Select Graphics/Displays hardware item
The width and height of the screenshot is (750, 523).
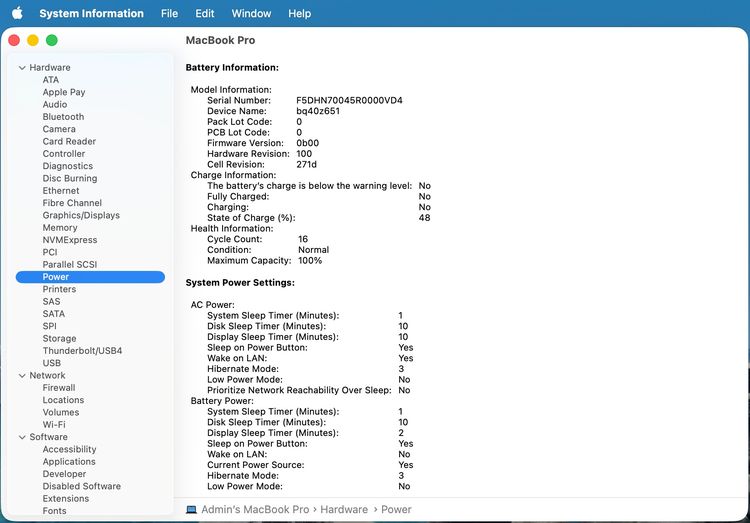pyautogui.click(x=81, y=215)
